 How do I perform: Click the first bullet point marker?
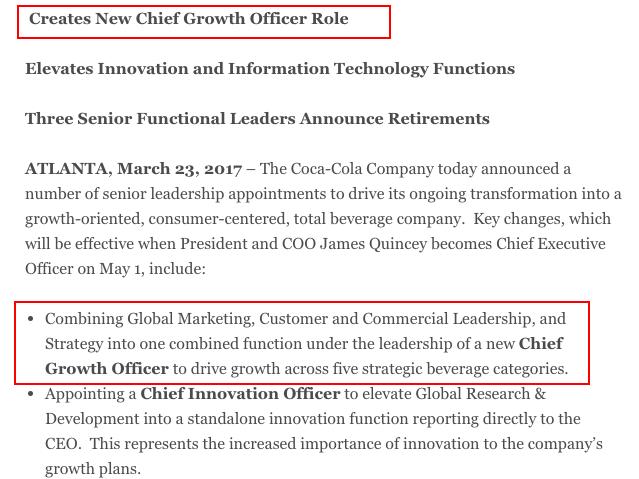pos(32,319)
